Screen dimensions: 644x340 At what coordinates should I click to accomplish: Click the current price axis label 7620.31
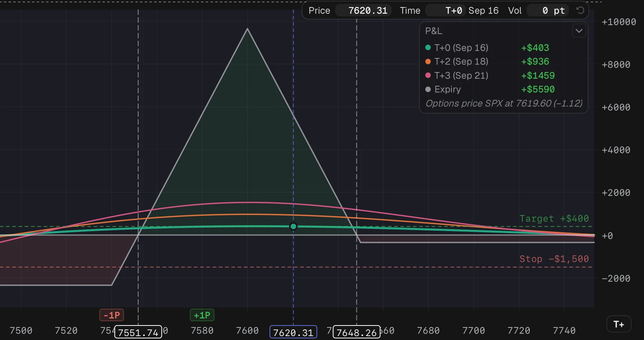[293, 333]
